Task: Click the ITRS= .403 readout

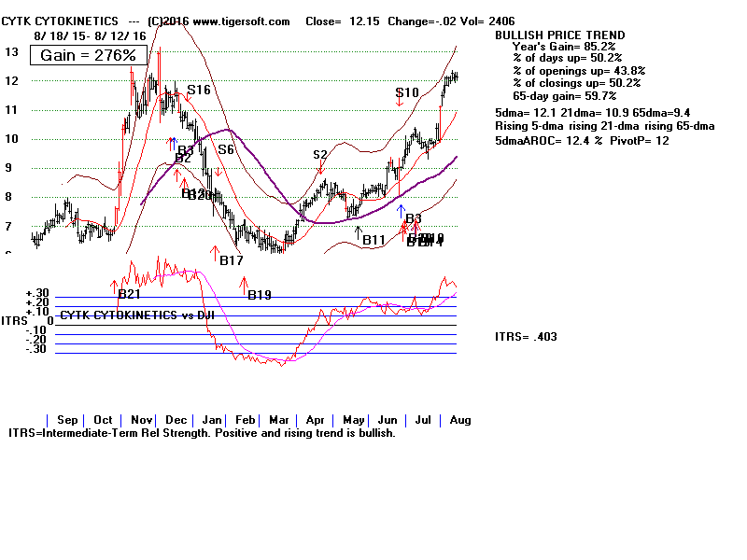Action: point(526,337)
